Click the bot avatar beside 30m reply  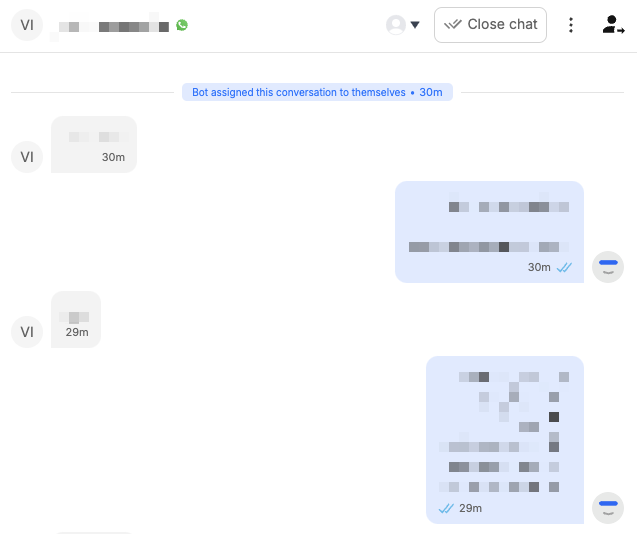(x=608, y=267)
